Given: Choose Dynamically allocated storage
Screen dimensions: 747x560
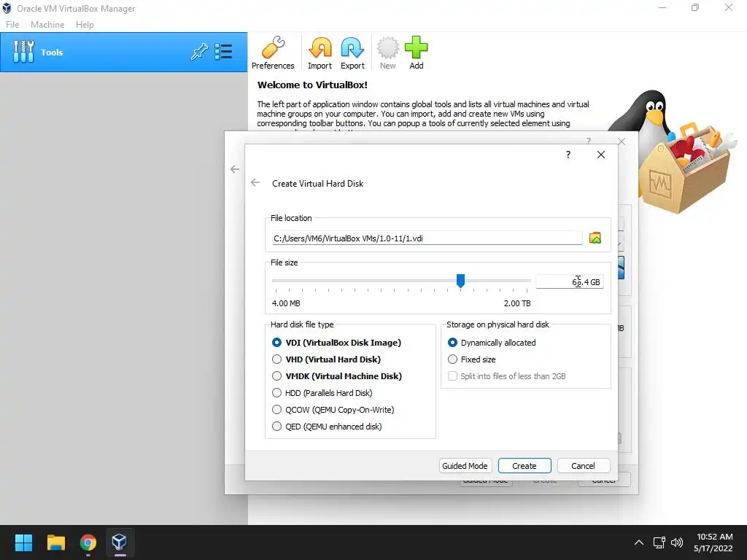Looking at the screenshot, I should [492, 343].
